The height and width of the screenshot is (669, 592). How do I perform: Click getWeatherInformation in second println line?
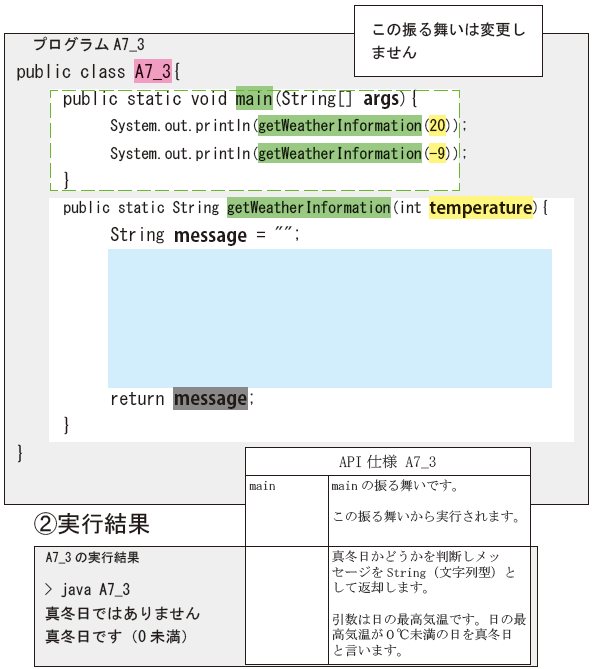point(340,153)
